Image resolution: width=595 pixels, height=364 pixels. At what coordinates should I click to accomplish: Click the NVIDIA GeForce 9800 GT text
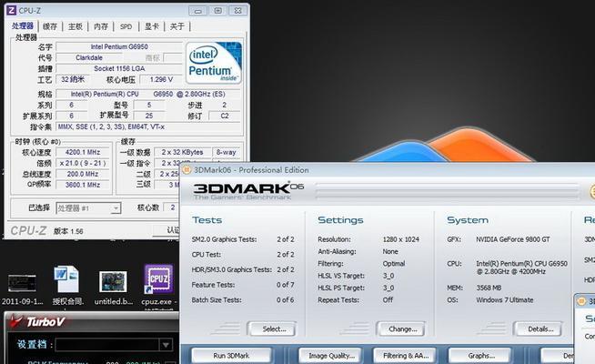pos(513,239)
